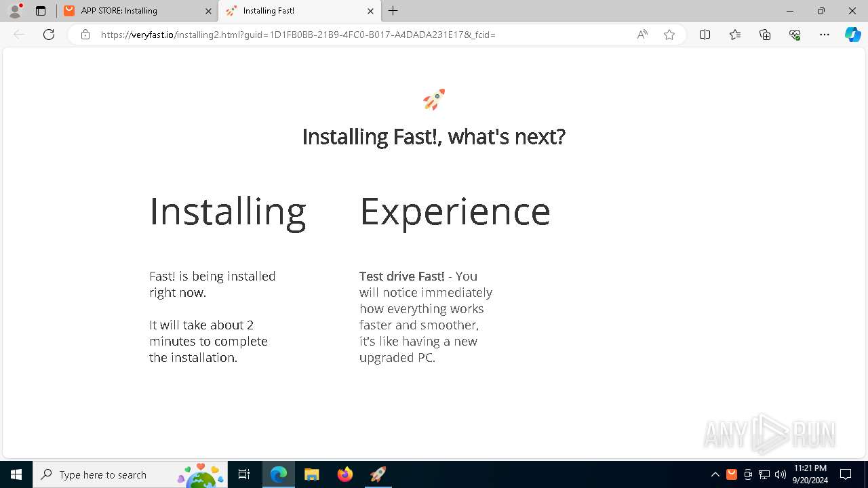Open Settings and more menu
Image resolution: width=868 pixels, height=488 pixels.
(x=825, y=35)
